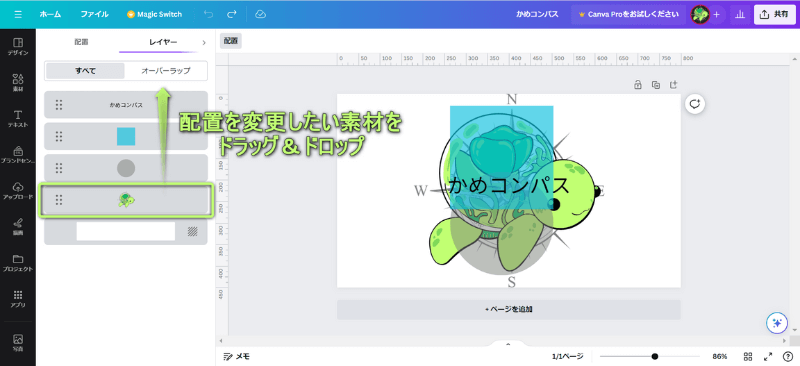Open the help question mark icon
The image size is (800, 366).
[x=787, y=356]
